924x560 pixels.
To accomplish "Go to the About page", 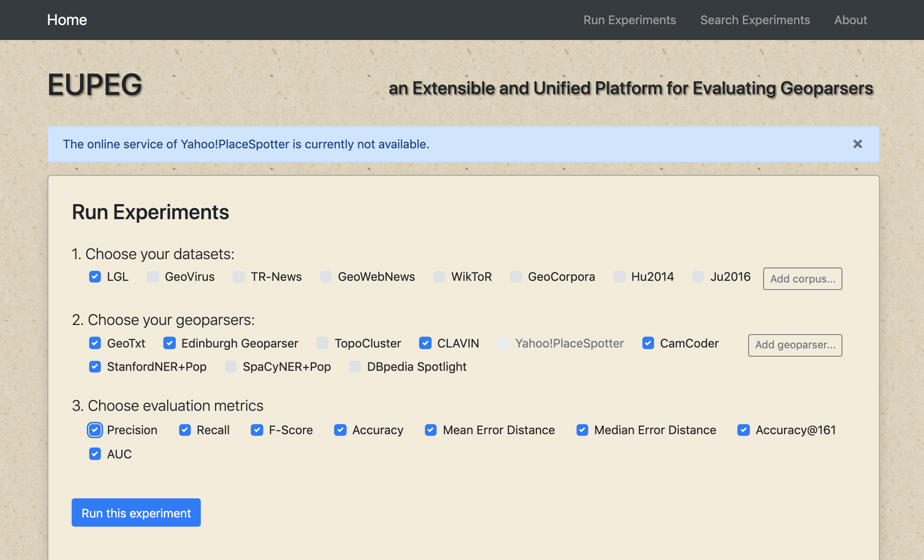I will [x=850, y=20].
